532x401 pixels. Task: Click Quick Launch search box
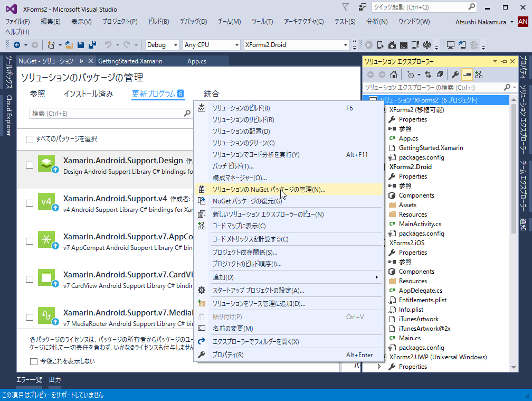click(x=424, y=7)
